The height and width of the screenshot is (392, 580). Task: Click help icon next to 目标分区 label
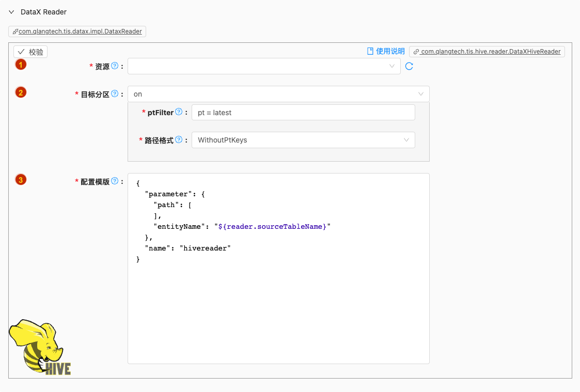(x=115, y=94)
